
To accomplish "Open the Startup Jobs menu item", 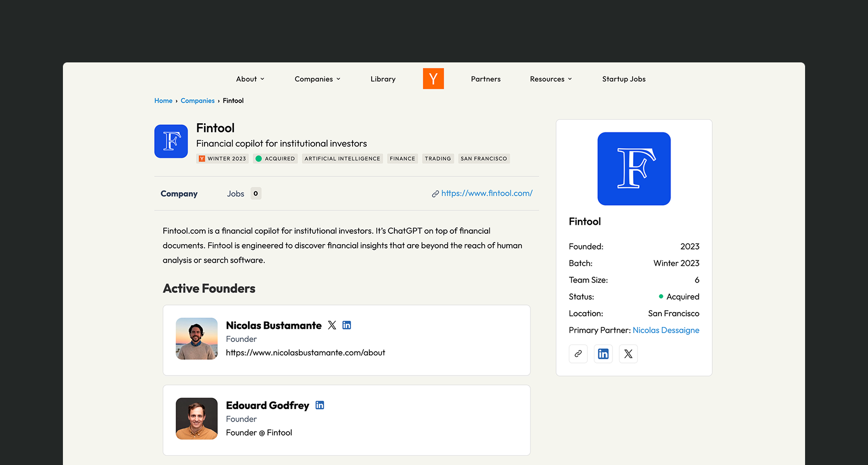I will coord(624,79).
